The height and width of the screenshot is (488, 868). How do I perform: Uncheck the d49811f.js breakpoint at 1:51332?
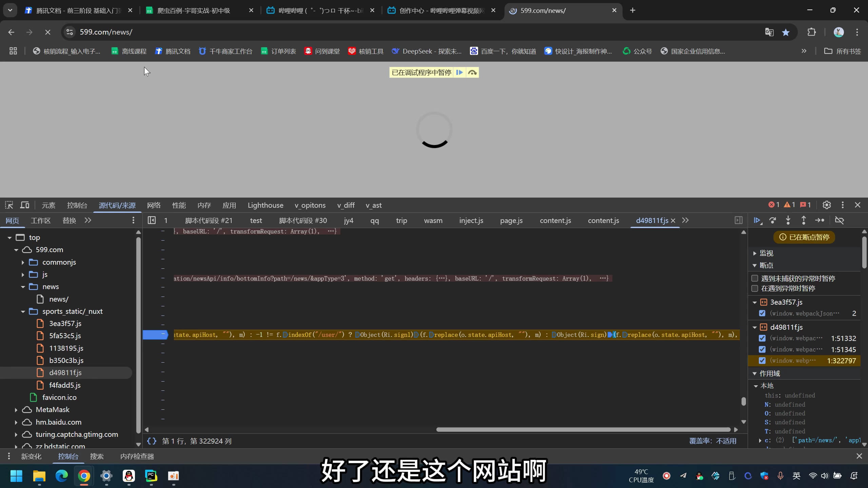point(763,338)
